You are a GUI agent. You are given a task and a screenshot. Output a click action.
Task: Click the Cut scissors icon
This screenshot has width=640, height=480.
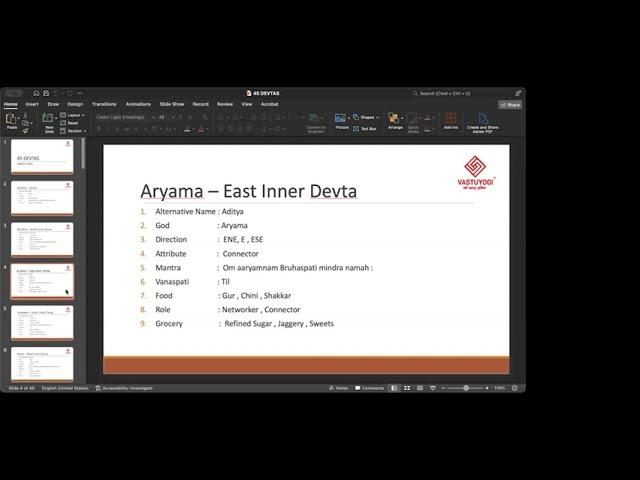point(25,116)
